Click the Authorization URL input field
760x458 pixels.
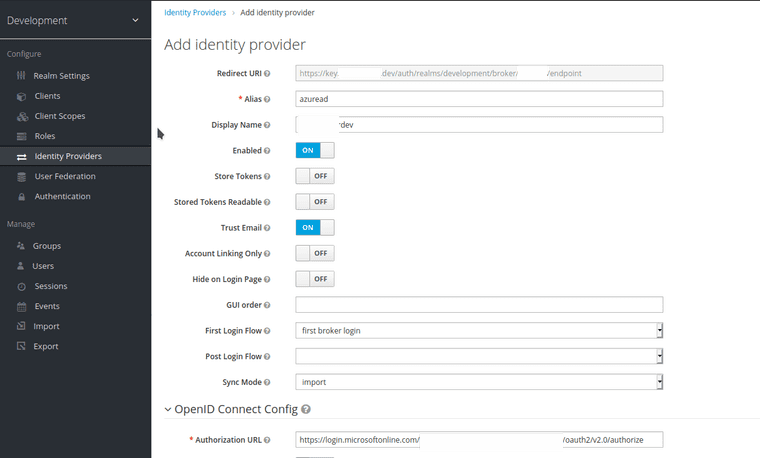[x=479, y=440]
